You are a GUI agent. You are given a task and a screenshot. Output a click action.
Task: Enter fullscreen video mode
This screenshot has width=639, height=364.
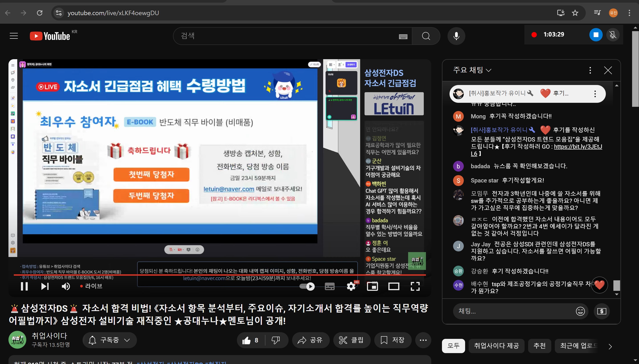[415, 286]
